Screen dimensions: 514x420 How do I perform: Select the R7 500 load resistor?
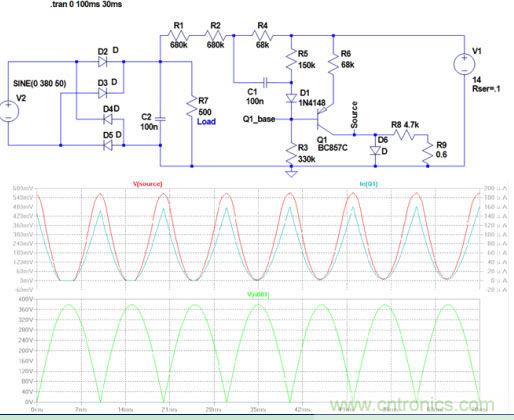pos(192,107)
